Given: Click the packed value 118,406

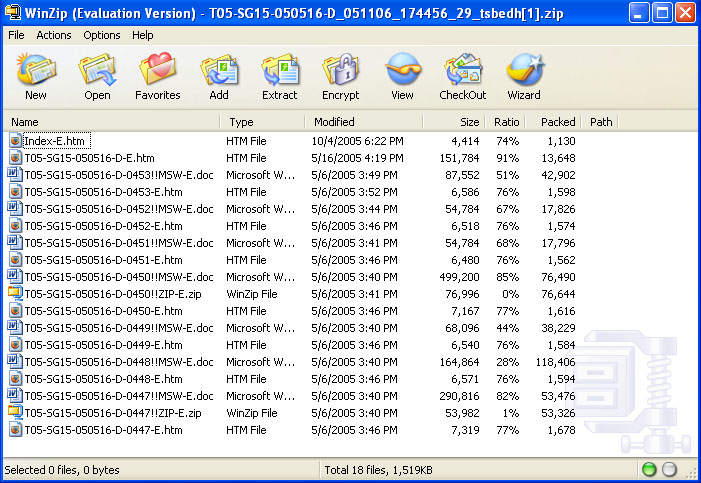Looking at the screenshot, I should tap(555, 362).
